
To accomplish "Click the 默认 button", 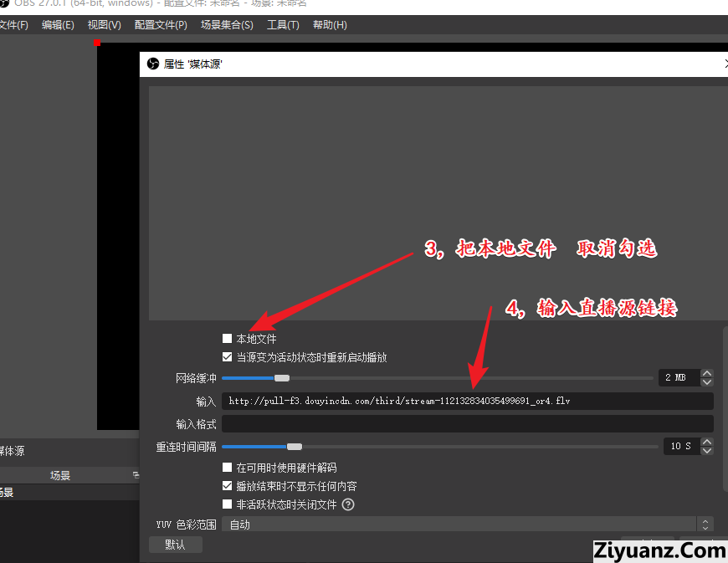I will (175, 545).
